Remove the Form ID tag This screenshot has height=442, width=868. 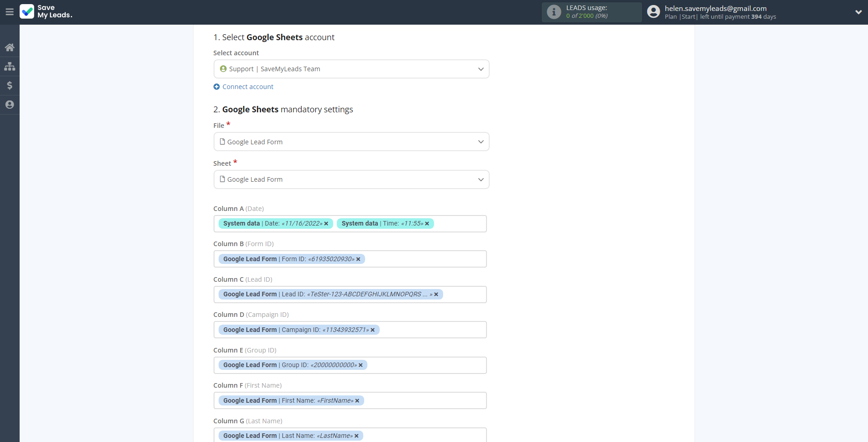(358, 259)
